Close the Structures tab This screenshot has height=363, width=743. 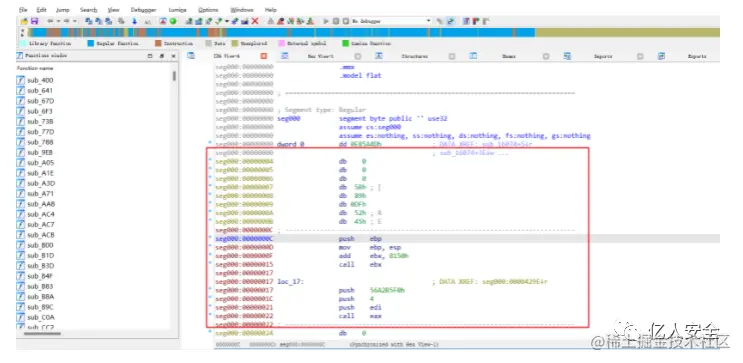(452, 56)
